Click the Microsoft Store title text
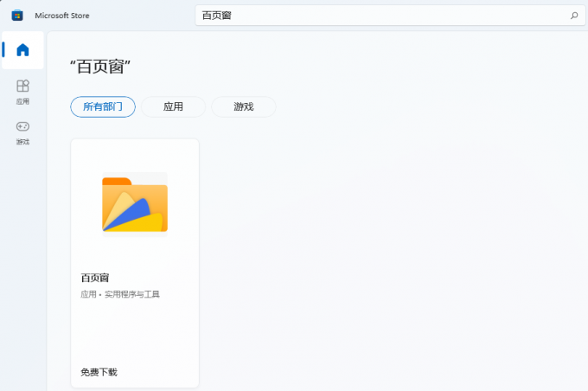This screenshot has height=391, width=588. click(62, 16)
